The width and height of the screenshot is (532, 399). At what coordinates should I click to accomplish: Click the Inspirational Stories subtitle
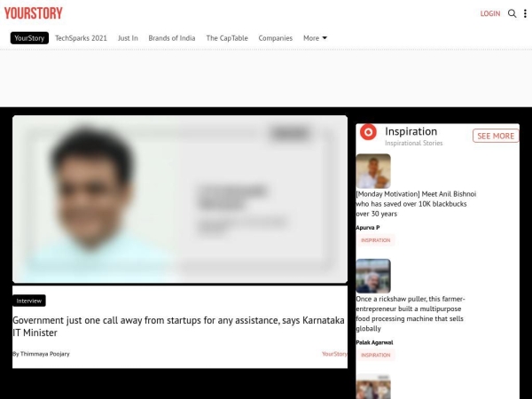pos(413,143)
